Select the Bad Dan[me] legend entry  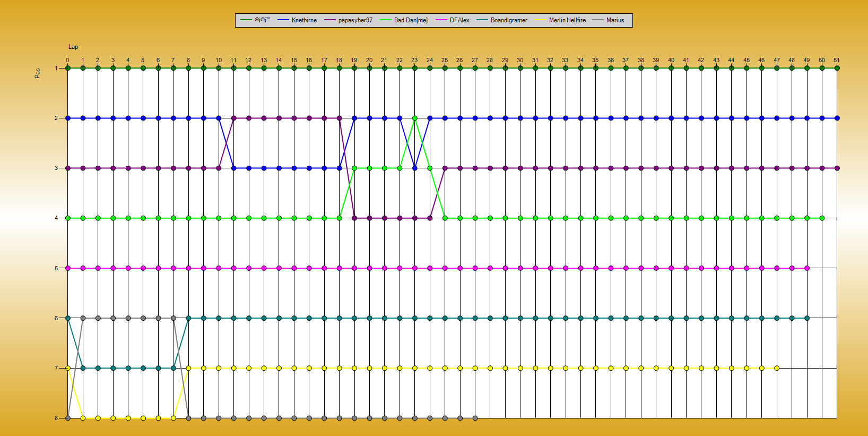pos(411,20)
